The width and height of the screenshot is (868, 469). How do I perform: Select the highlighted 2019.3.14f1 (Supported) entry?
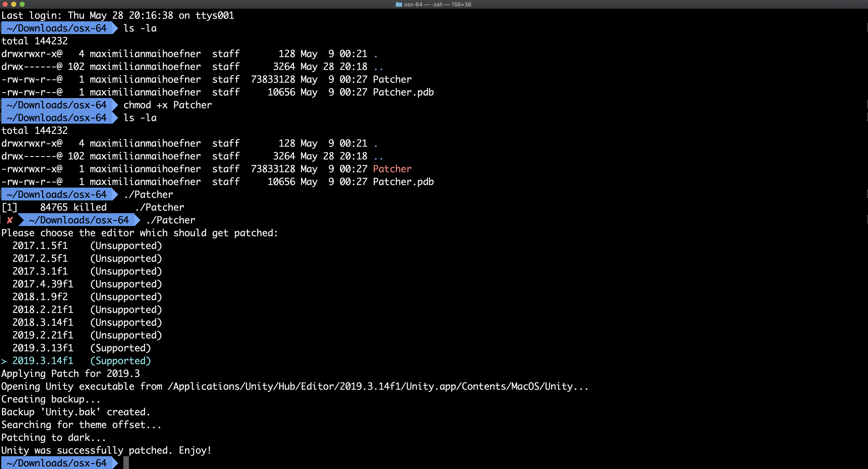pyautogui.click(x=81, y=361)
